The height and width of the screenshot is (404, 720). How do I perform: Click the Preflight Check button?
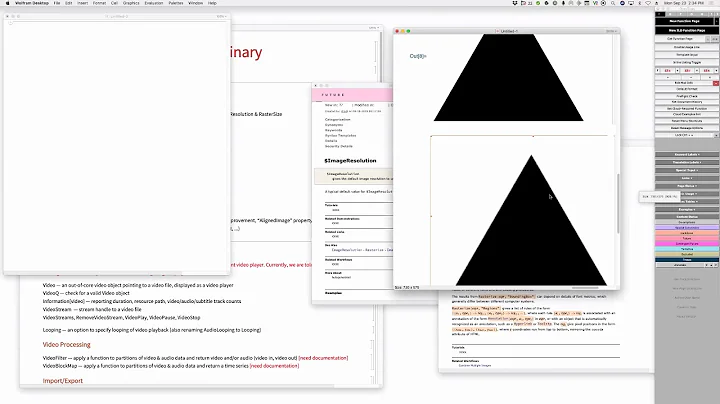tap(687, 96)
